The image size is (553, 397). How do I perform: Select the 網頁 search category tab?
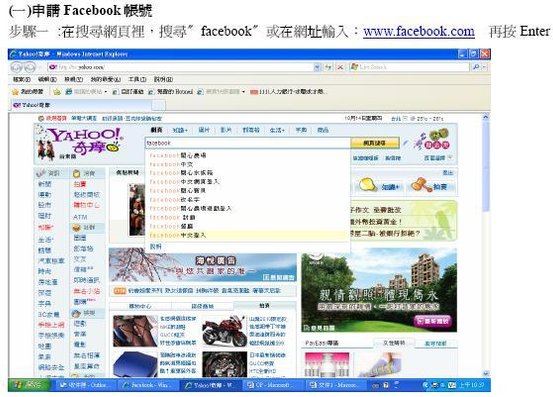pyautogui.click(x=157, y=130)
